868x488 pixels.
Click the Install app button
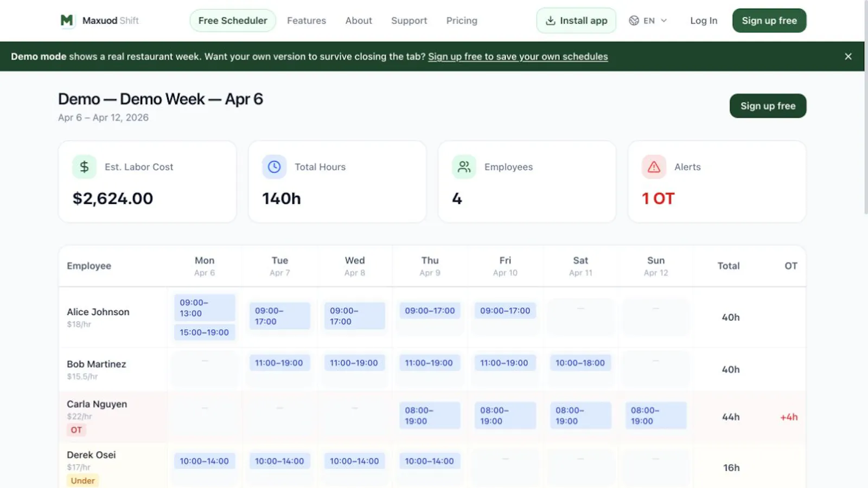coord(576,21)
